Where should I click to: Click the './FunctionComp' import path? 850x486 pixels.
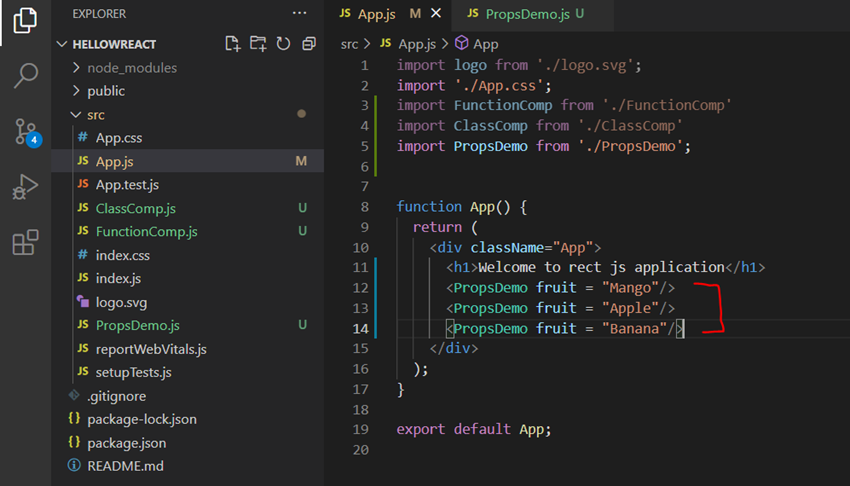pos(667,105)
